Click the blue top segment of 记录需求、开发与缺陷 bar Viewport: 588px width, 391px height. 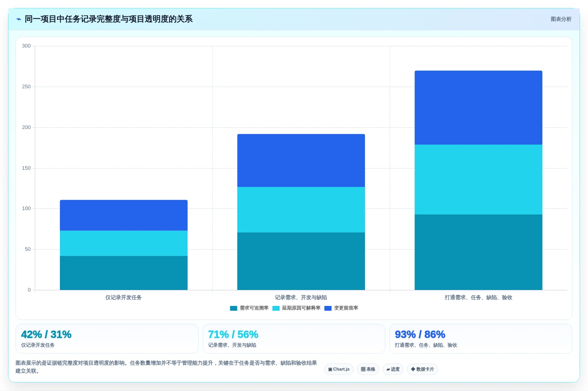click(301, 161)
